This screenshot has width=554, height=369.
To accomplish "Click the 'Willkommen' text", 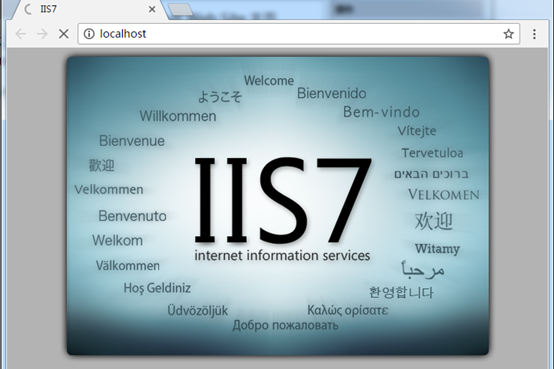I will (x=178, y=116).
